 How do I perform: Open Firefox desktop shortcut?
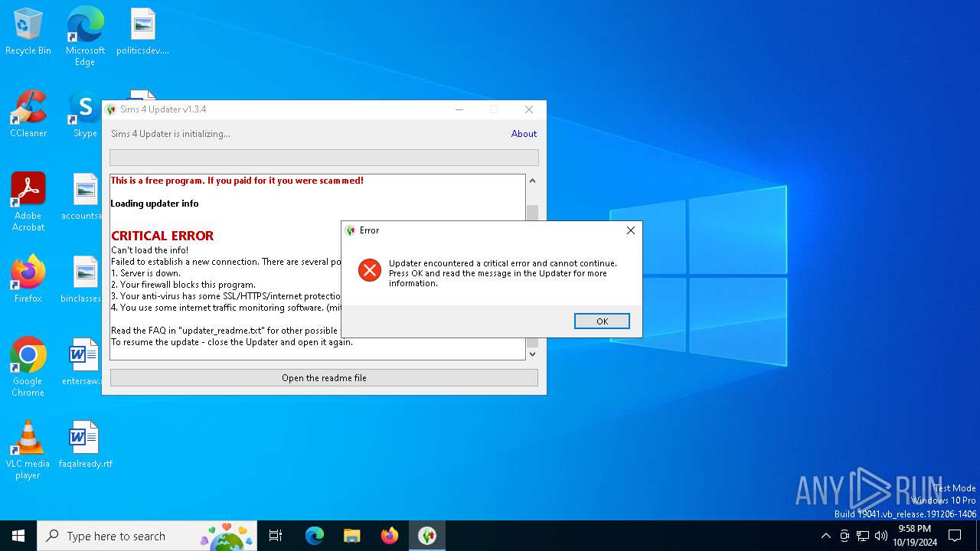[x=28, y=279]
